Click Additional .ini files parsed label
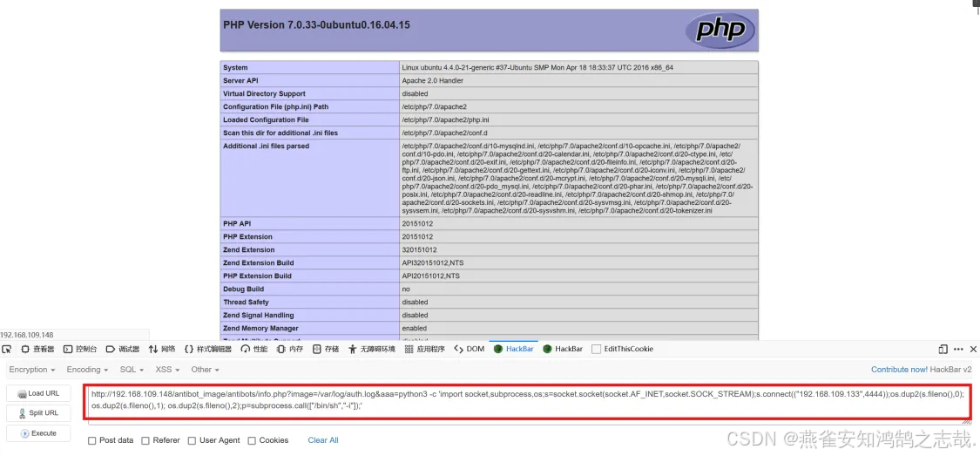980x456 pixels. [267, 146]
